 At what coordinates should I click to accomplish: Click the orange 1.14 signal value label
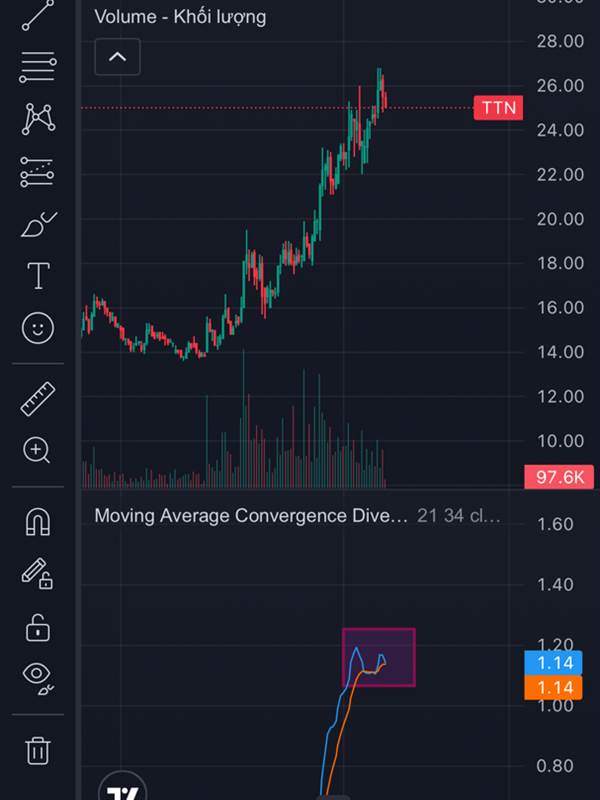point(554,687)
